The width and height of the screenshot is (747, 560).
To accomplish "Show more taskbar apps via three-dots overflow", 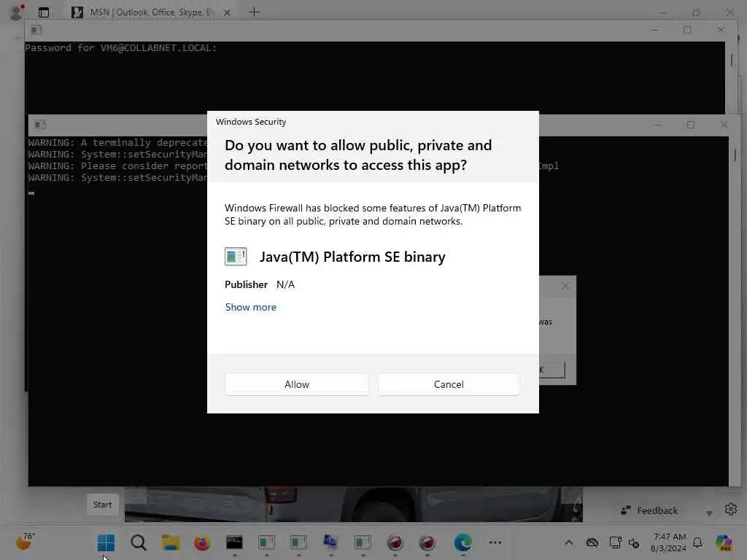I will pyautogui.click(x=495, y=542).
